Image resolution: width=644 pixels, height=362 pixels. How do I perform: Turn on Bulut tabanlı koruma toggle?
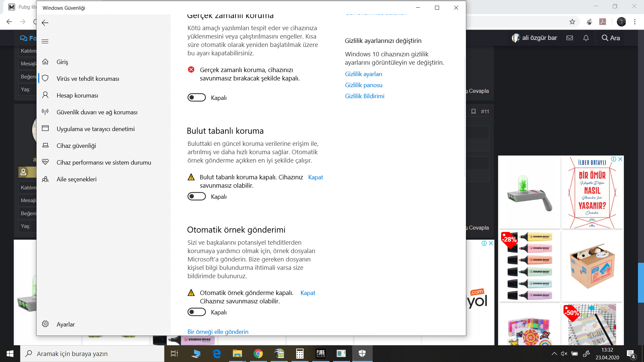coord(197,196)
